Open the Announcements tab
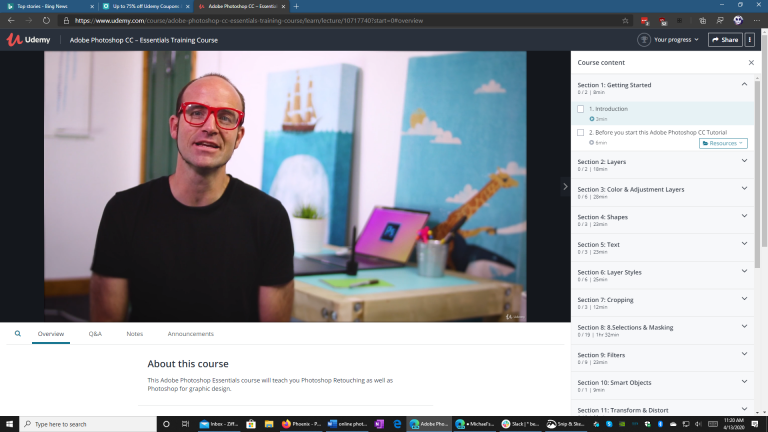 [x=191, y=334]
